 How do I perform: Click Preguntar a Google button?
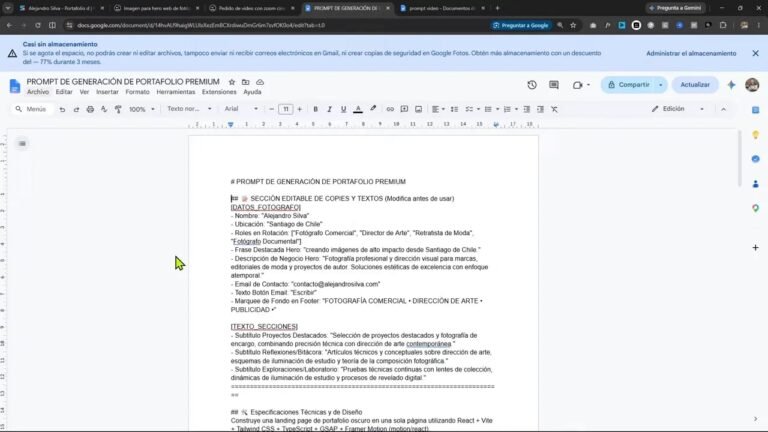(520, 25)
